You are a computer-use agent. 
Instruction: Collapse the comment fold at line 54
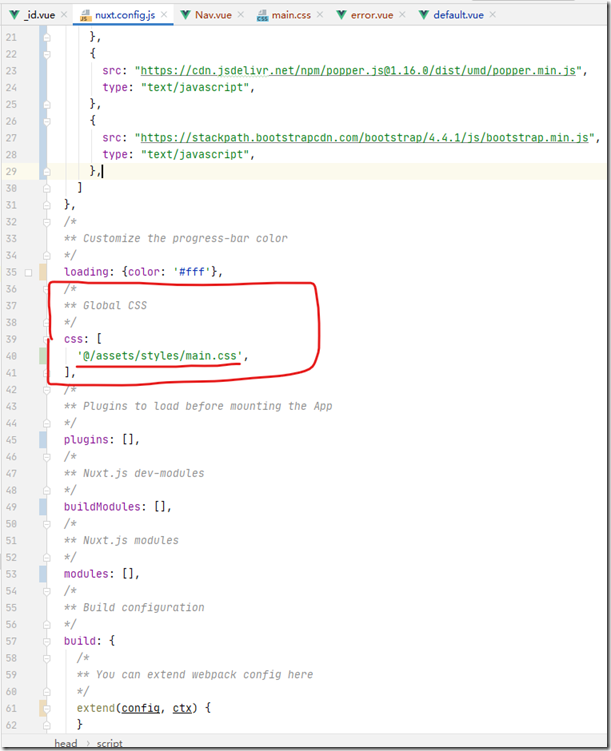pos(46,591)
